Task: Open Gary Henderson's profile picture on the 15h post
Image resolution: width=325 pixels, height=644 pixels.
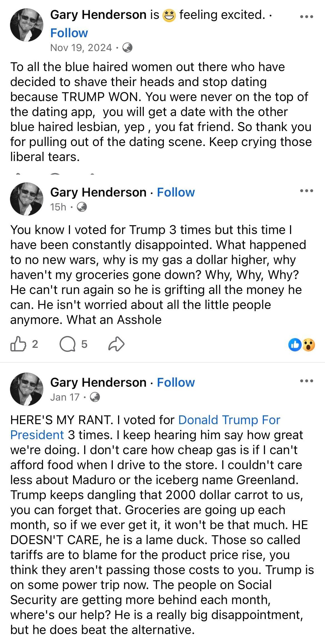Action: point(27,199)
